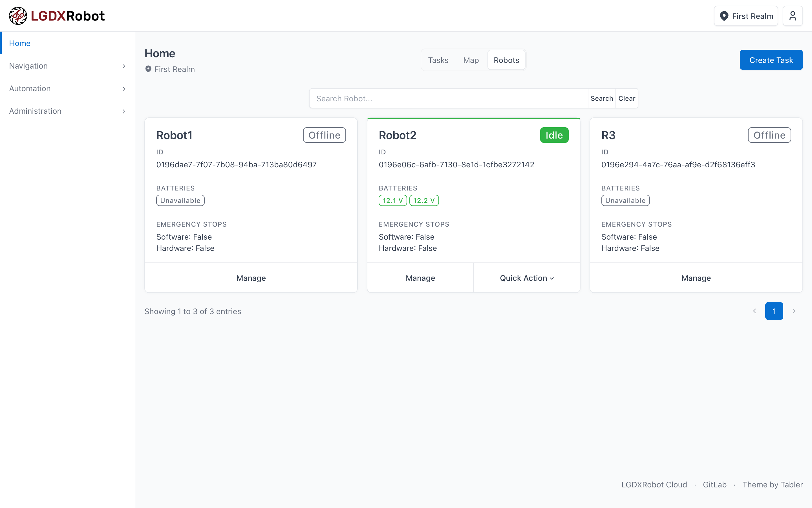Click the LGDXRobot logo icon
The height and width of the screenshot is (508, 812).
(18, 16)
